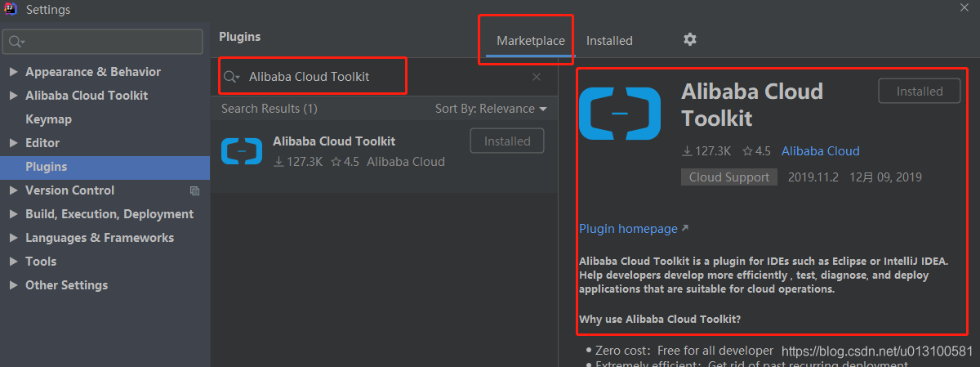Click the Cloud Support tag
Screen dimensions: 980x367
click(729, 177)
